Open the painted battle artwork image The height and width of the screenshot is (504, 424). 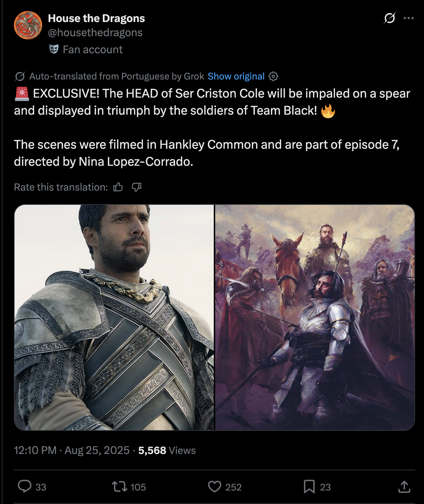pyautogui.click(x=315, y=317)
